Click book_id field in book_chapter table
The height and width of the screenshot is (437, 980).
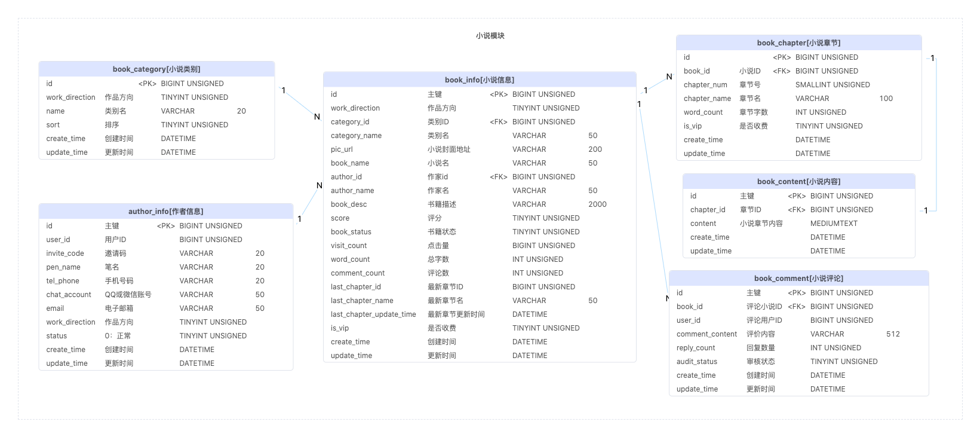pos(799,71)
